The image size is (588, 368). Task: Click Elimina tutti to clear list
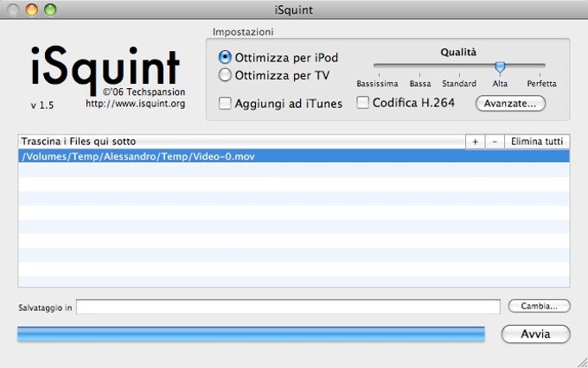point(537,142)
